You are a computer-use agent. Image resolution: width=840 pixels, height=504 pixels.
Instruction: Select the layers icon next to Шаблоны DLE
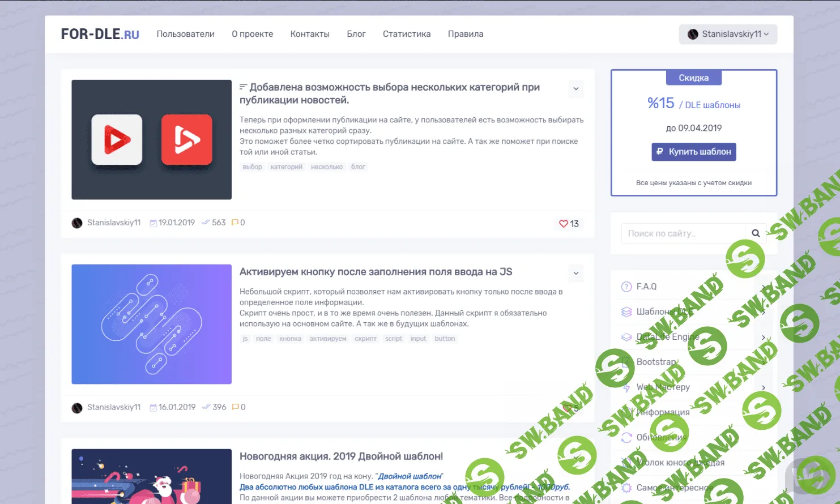tap(626, 311)
